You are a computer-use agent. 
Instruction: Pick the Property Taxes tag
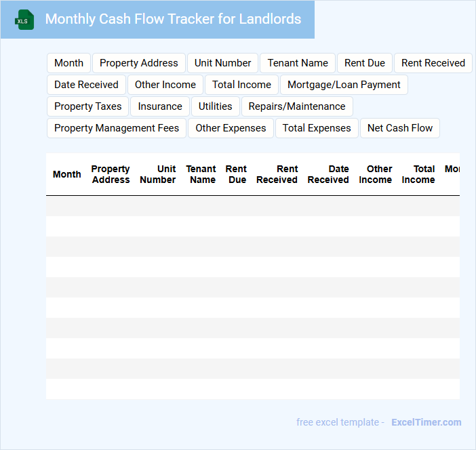[x=87, y=106]
